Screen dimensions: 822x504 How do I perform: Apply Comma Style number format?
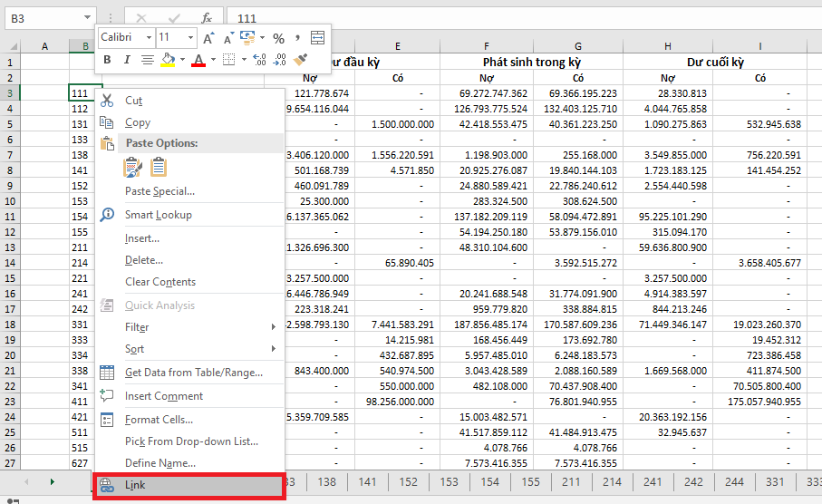click(297, 38)
